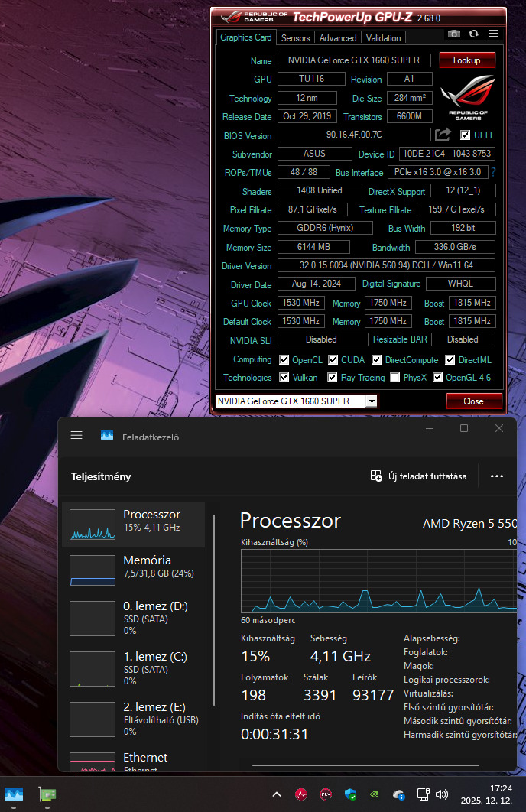Click the GPU-Z graphics card taskbar icon

click(x=47, y=794)
